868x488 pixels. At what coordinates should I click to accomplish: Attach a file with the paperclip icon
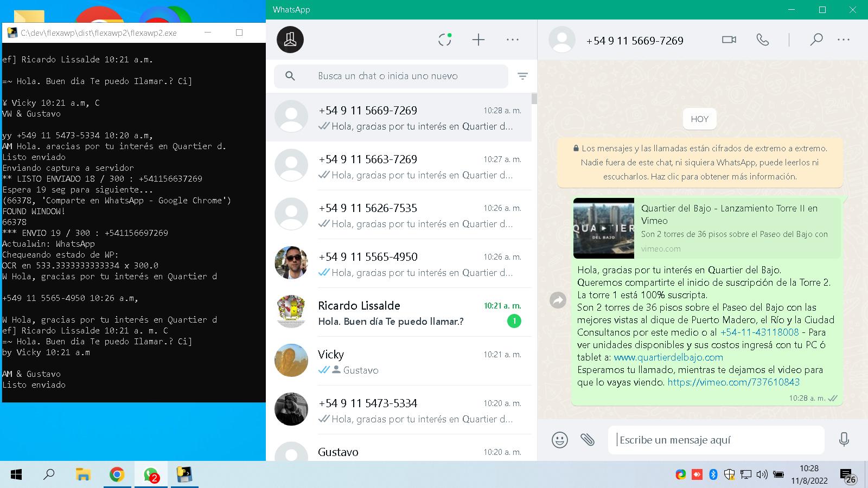point(588,440)
